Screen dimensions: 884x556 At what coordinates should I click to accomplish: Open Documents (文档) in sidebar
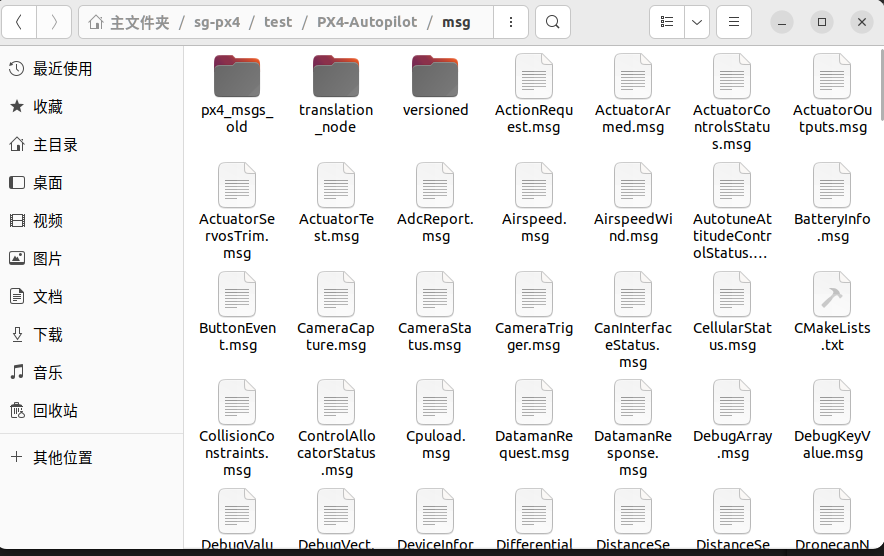tap(91, 297)
